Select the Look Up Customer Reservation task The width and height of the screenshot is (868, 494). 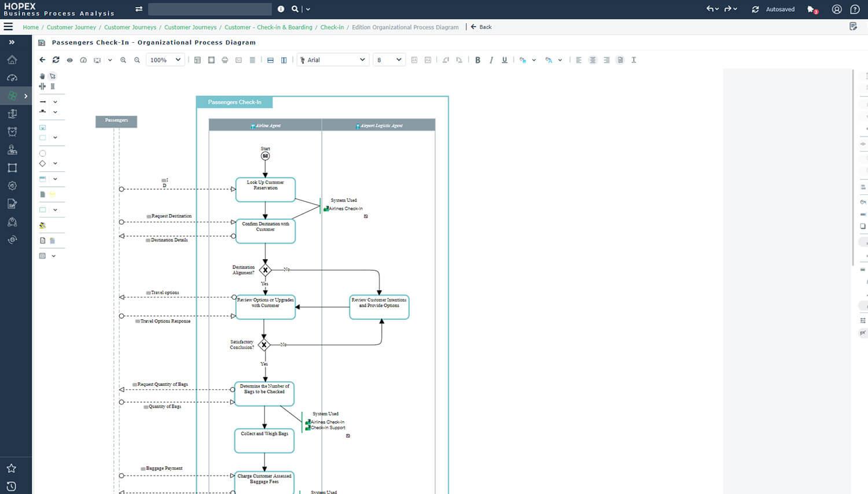266,189
